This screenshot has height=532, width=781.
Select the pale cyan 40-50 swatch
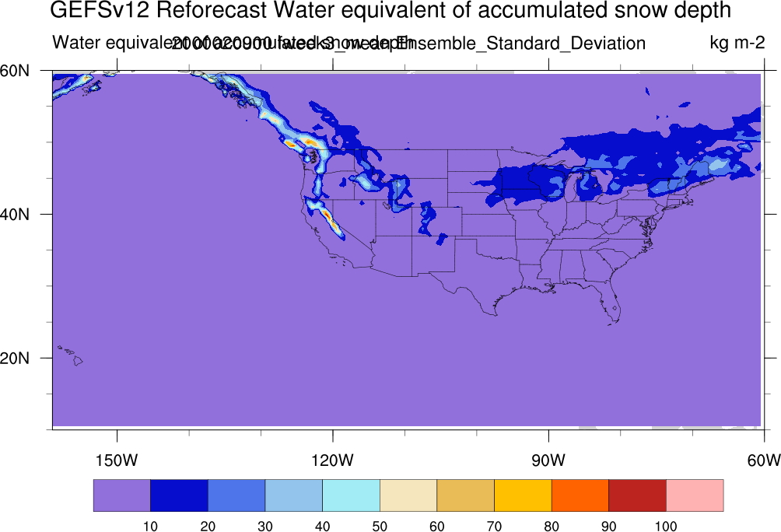pyautogui.click(x=351, y=495)
